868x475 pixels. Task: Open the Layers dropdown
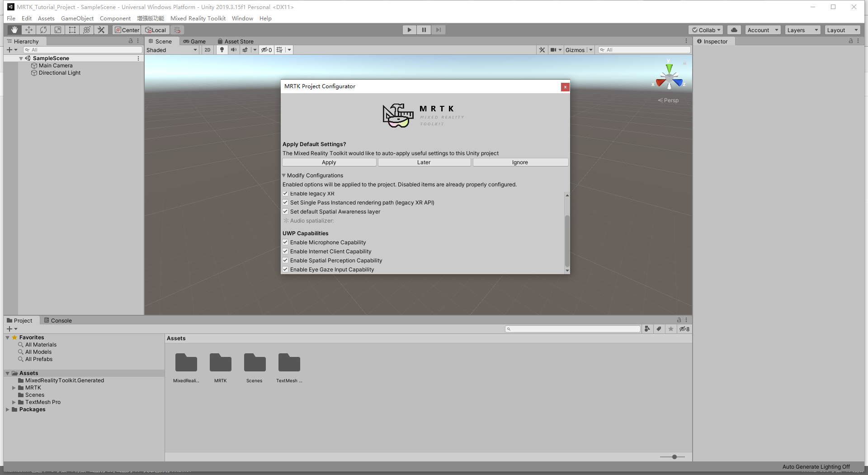[803, 30]
